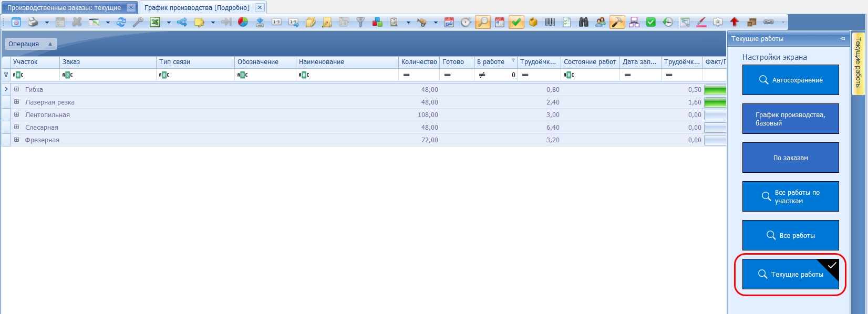Open the dropdown arrow next to the printer
This screenshot has width=868, height=314.
pyautogui.click(x=47, y=23)
